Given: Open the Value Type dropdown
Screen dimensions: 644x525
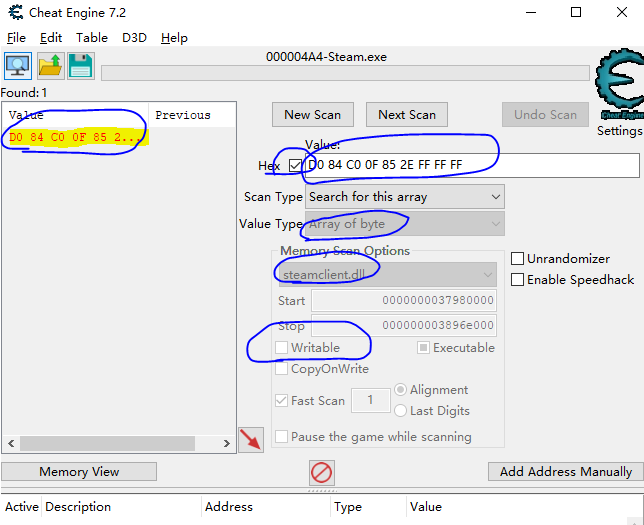Looking at the screenshot, I should click(x=405, y=224).
